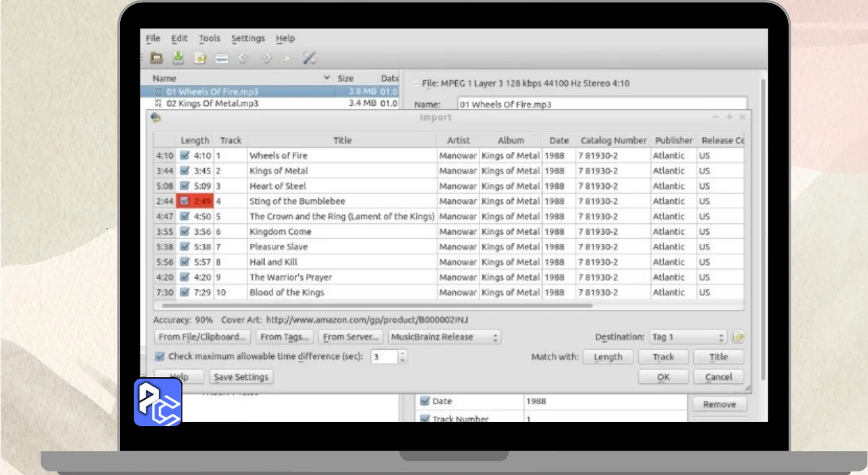
Task: Click the next file arrow icon
Action: point(266,58)
